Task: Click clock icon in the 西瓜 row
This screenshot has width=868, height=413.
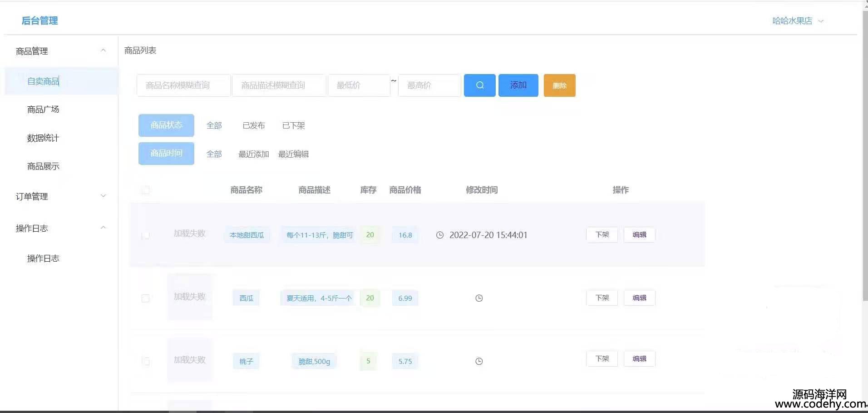Action: pyautogui.click(x=479, y=298)
